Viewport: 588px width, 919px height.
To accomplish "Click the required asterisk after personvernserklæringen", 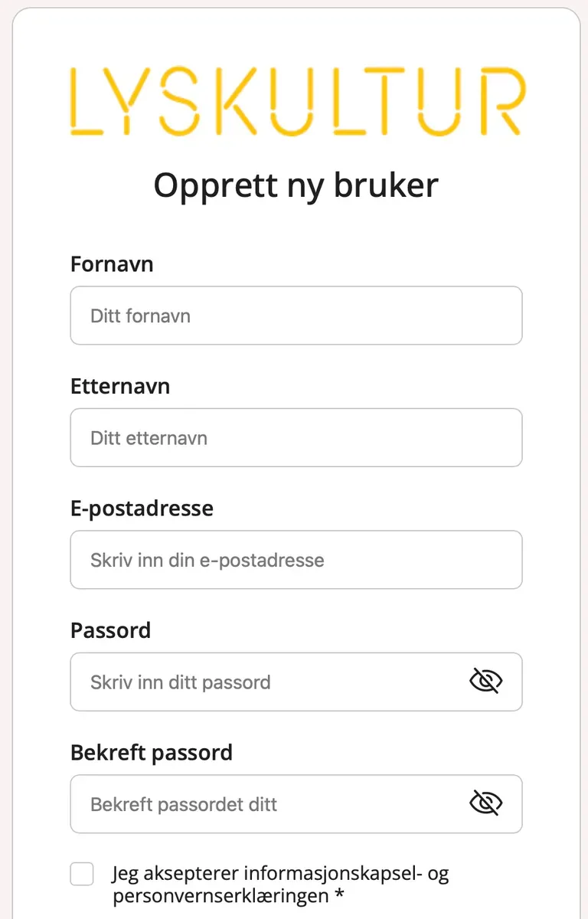I will coord(339,894).
